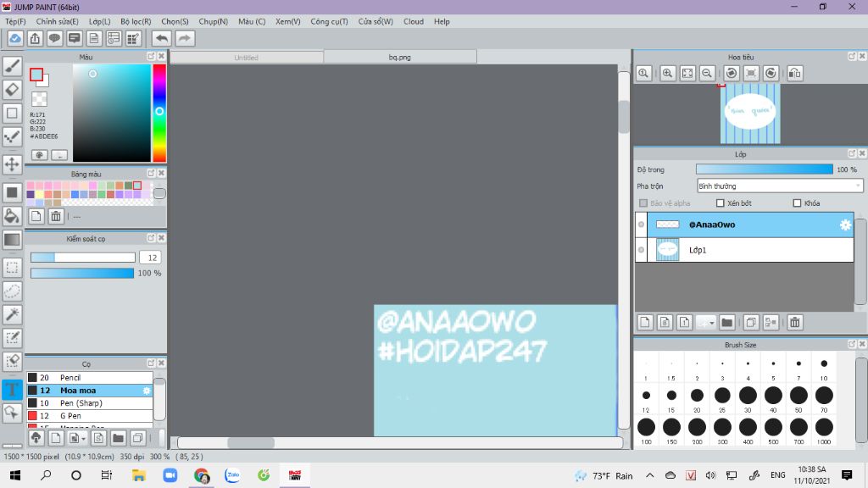Choose brush size 100 preset

(x=646, y=427)
